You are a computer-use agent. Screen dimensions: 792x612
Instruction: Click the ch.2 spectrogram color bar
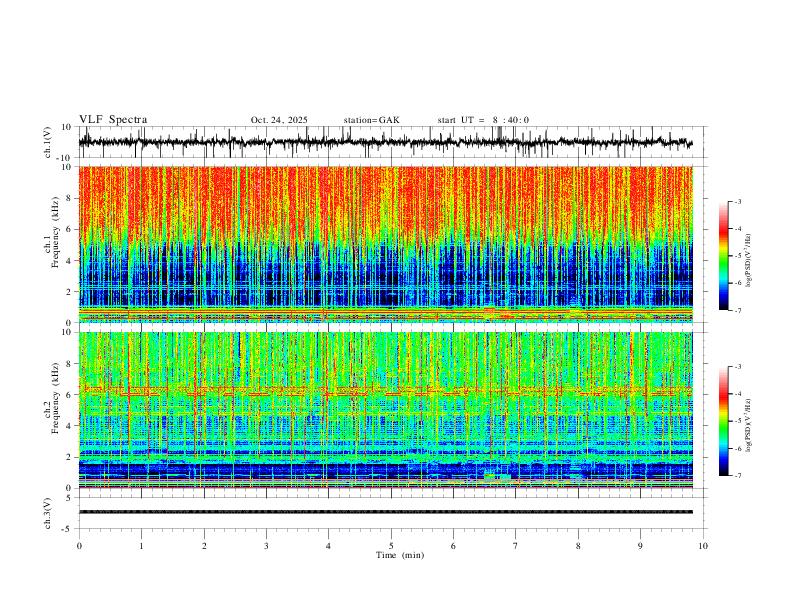[x=724, y=421]
